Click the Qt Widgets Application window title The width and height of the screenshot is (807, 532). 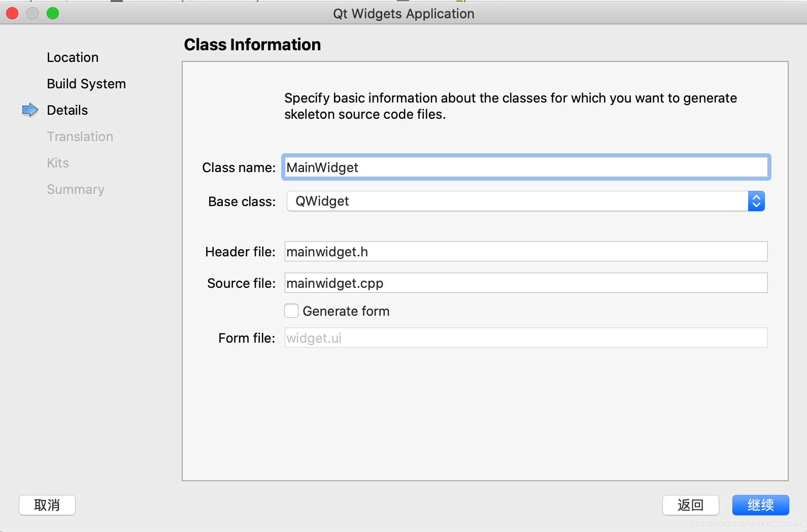click(403, 14)
